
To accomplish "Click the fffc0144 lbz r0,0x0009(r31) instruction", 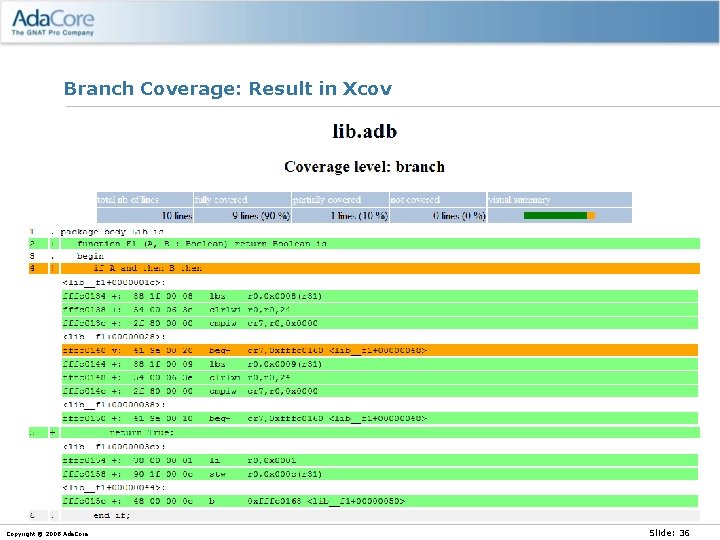I will (380, 364).
